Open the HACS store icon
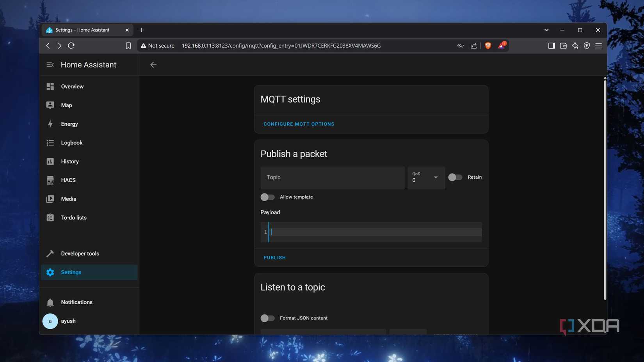The width and height of the screenshot is (644, 362). coord(50,180)
